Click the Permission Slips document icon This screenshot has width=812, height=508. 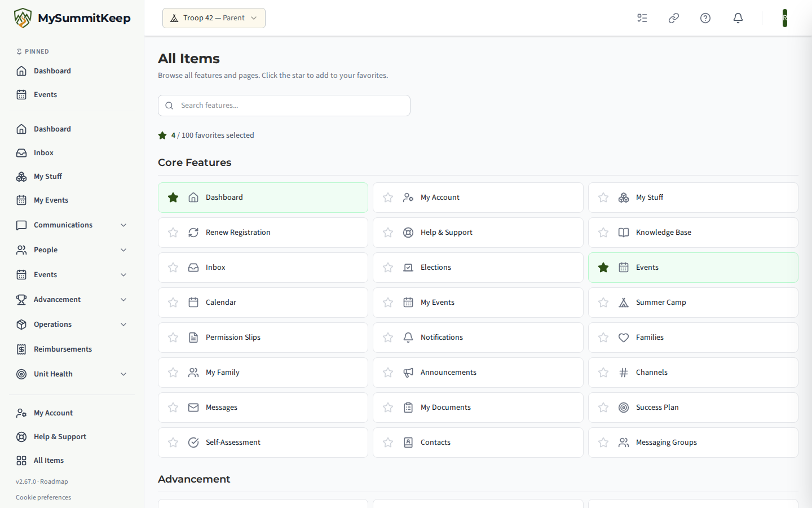193,338
